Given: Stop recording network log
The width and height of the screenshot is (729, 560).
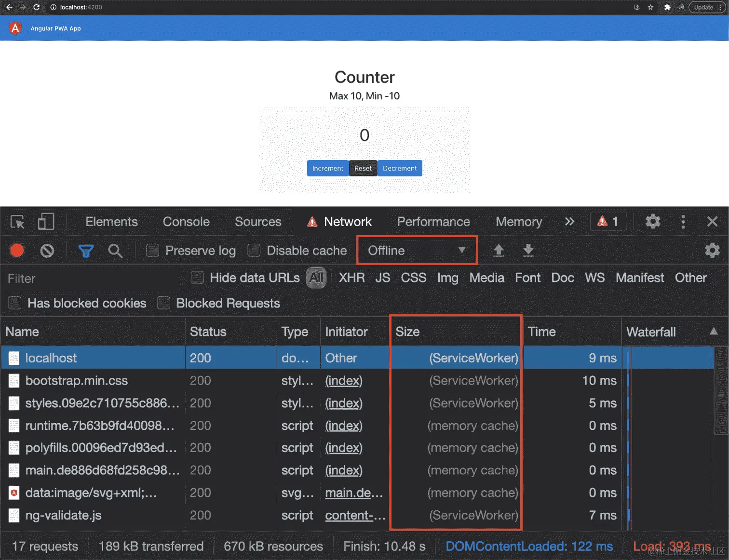Looking at the screenshot, I should 17,251.
